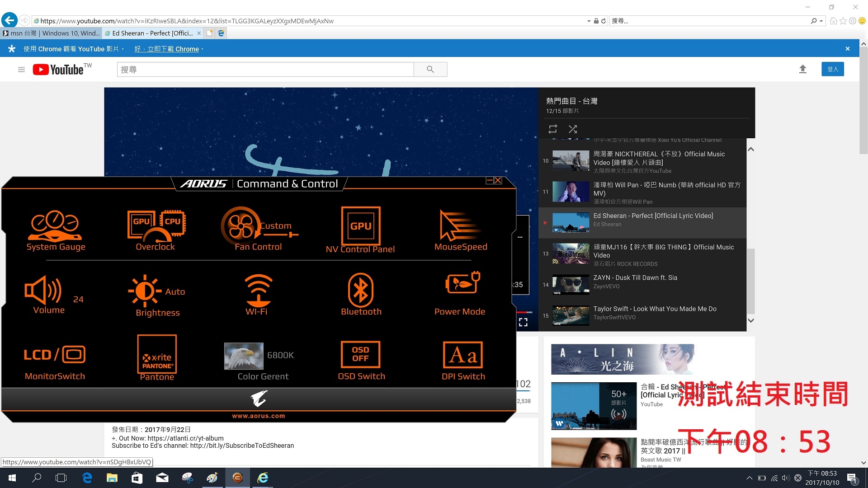868x488 pixels.
Task: Switch to msn 台灣 tab
Action: (51, 33)
